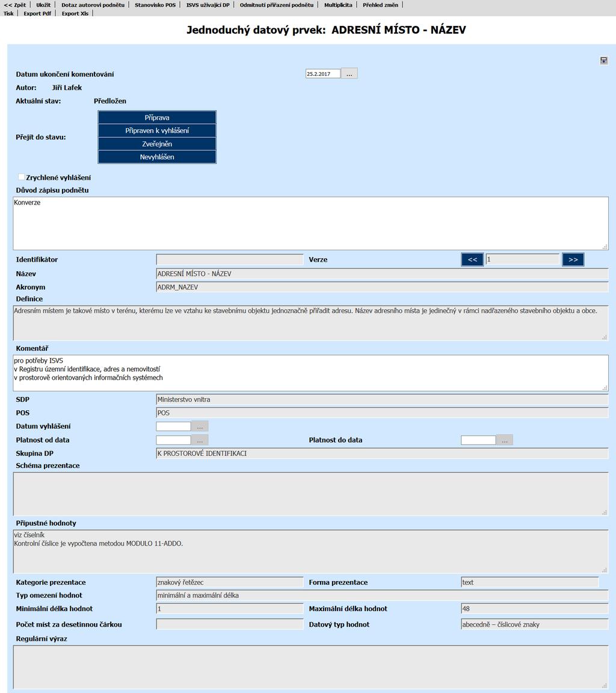Click the Datum vyhlášení date field
The image size is (616, 693).
pos(173,427)
